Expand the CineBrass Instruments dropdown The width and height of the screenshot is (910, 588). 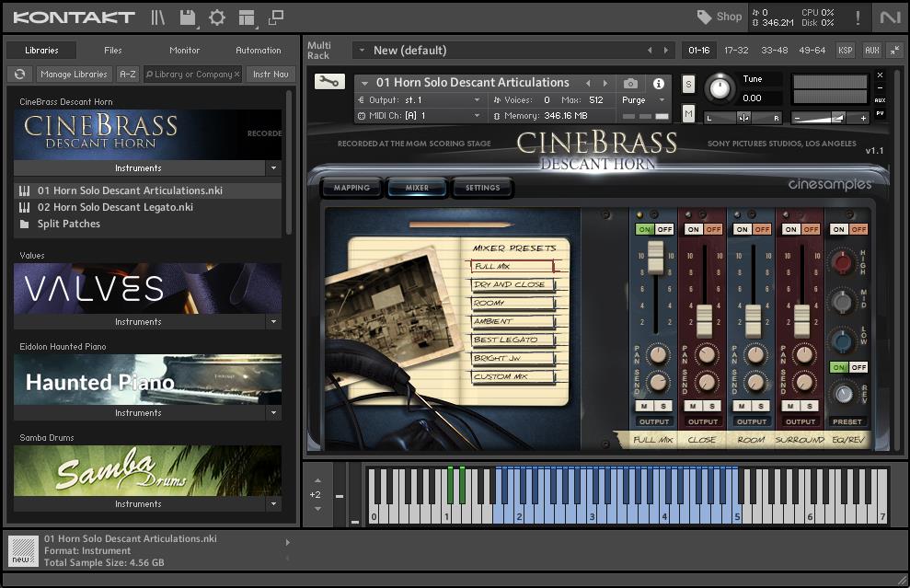point(272,168)
